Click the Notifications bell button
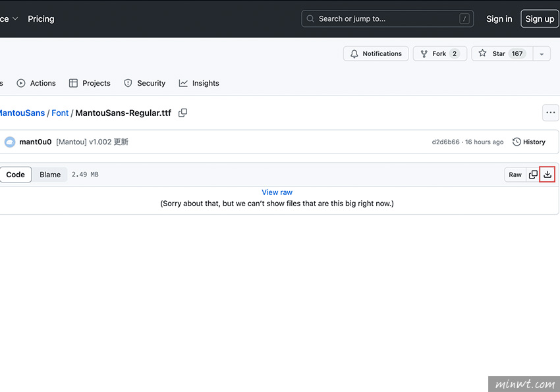The height and width of the screenshot is (392, 560). (x=376, y=54)
